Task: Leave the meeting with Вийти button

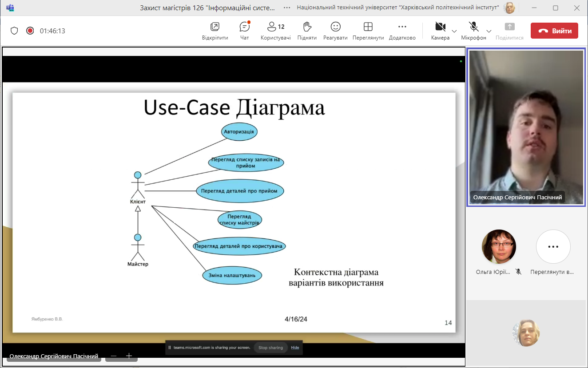Action: (x=554, y=31)
